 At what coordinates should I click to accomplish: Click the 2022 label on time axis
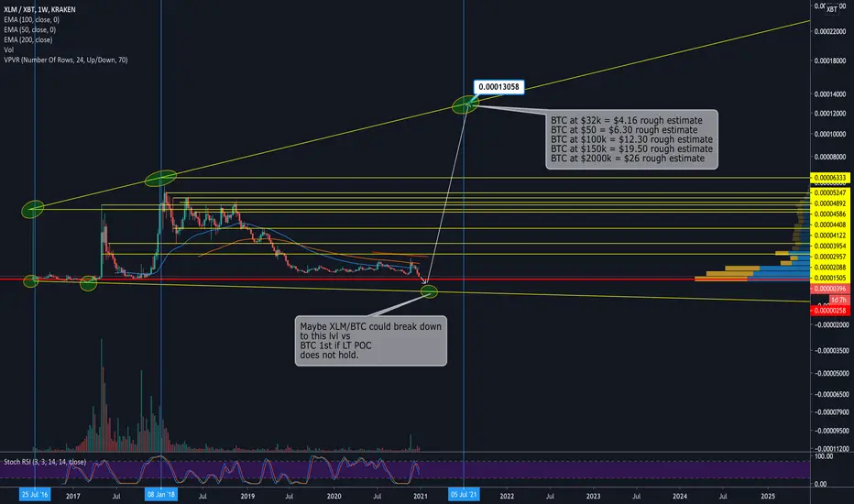(507, 497)
